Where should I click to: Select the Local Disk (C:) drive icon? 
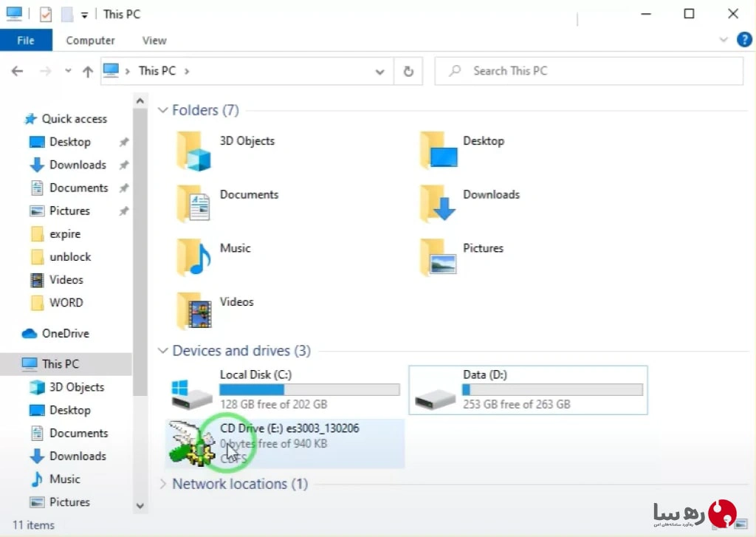[191, 394]
